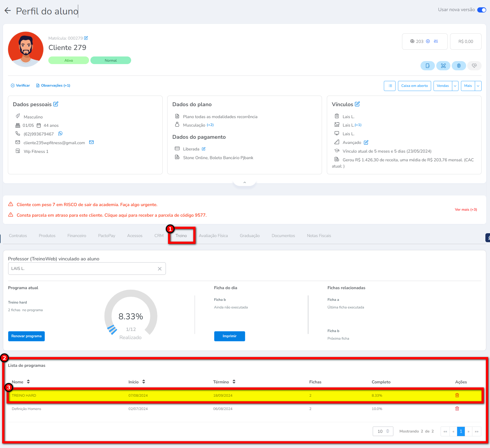Click Ver mais (+3) alerts link
This screenshot has height=448, width=490.
point(466,210)
